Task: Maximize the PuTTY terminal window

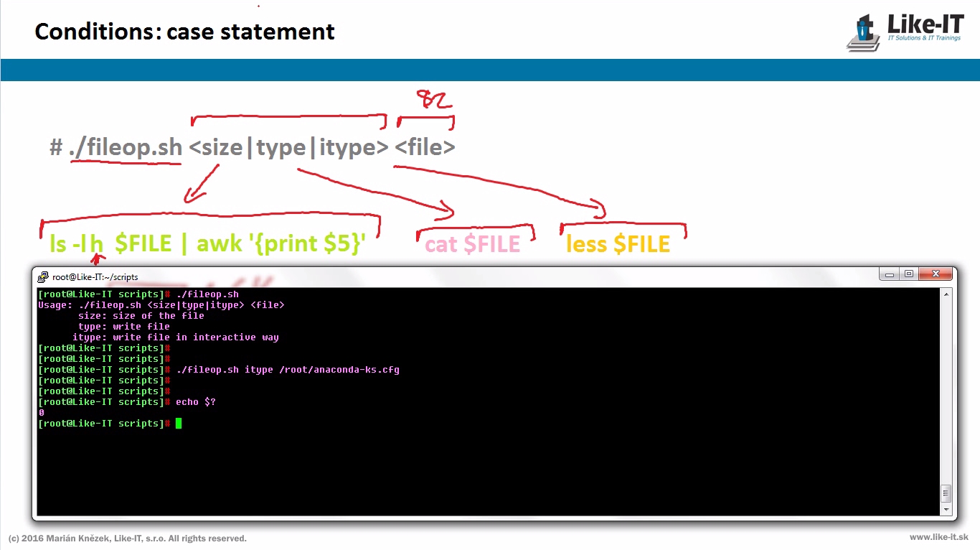Action: click(x=908, y=274)
